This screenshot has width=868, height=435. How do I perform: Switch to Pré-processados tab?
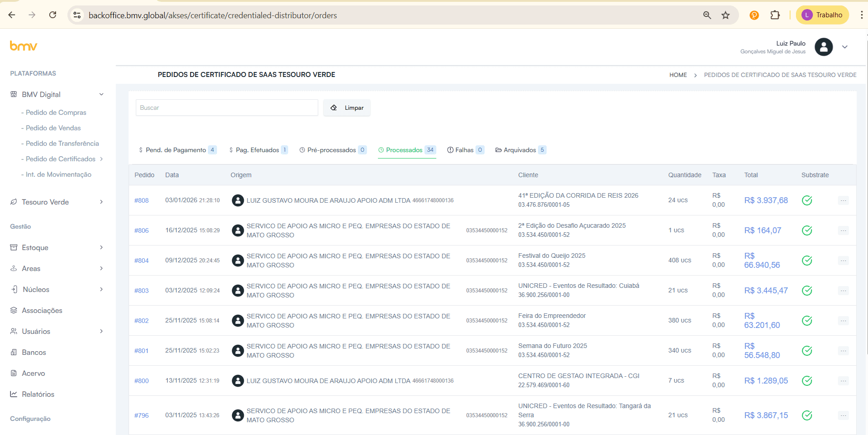[333, 150]
